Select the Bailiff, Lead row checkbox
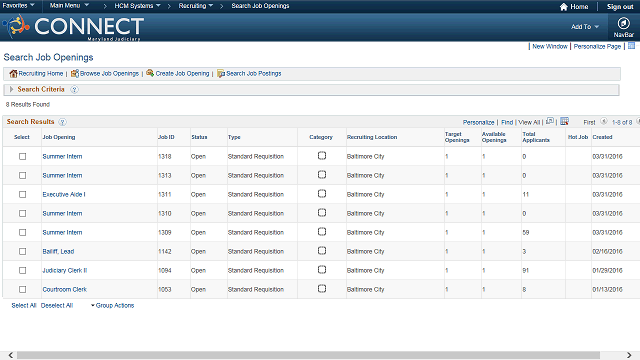Viewport: 640px width, 360px height. pos(22,251)
